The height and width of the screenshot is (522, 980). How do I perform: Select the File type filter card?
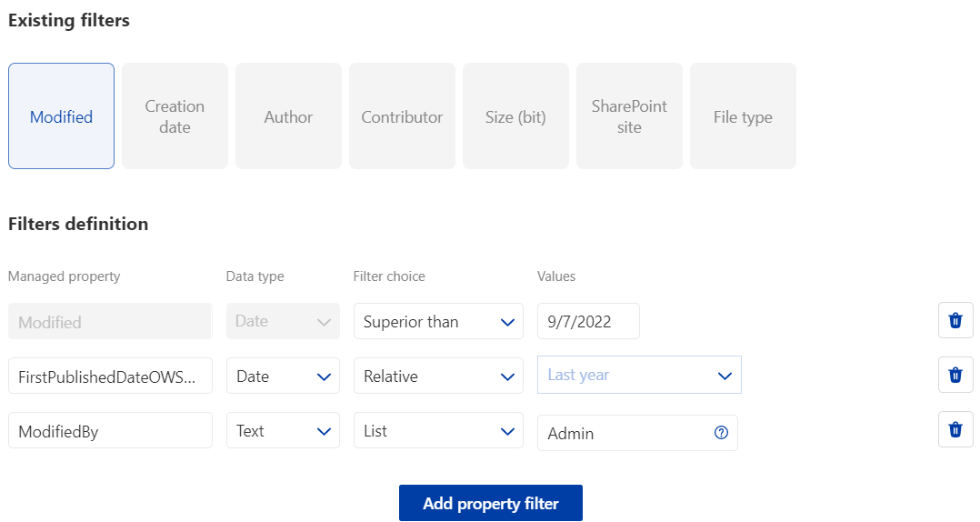click(x=743, y=115)
